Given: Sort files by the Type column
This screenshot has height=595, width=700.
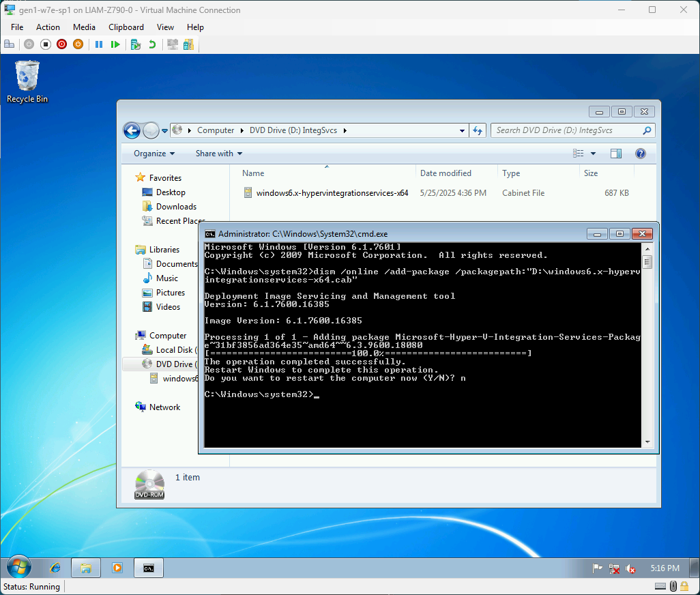Looking at the screenshot, I should click(x=511, y=173).
